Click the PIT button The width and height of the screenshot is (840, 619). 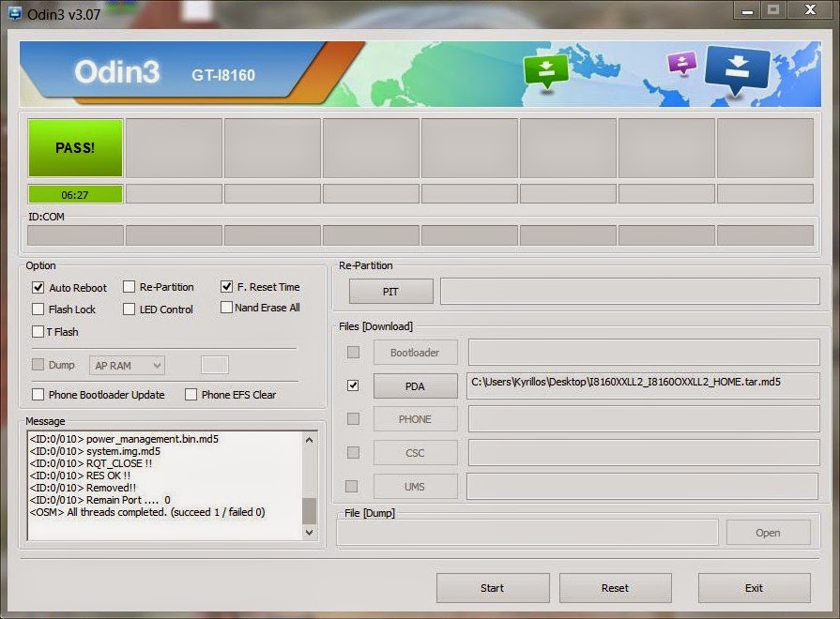pyautogui.click(x=390, y=292)
